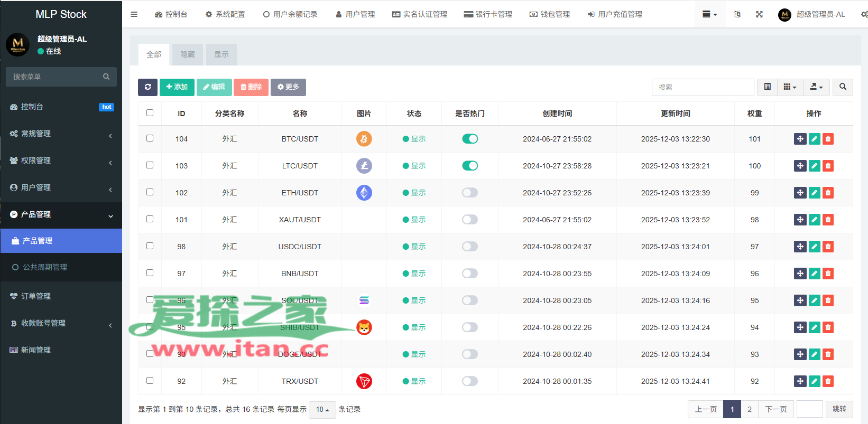Click the toggle table view icon

[767, 87]
